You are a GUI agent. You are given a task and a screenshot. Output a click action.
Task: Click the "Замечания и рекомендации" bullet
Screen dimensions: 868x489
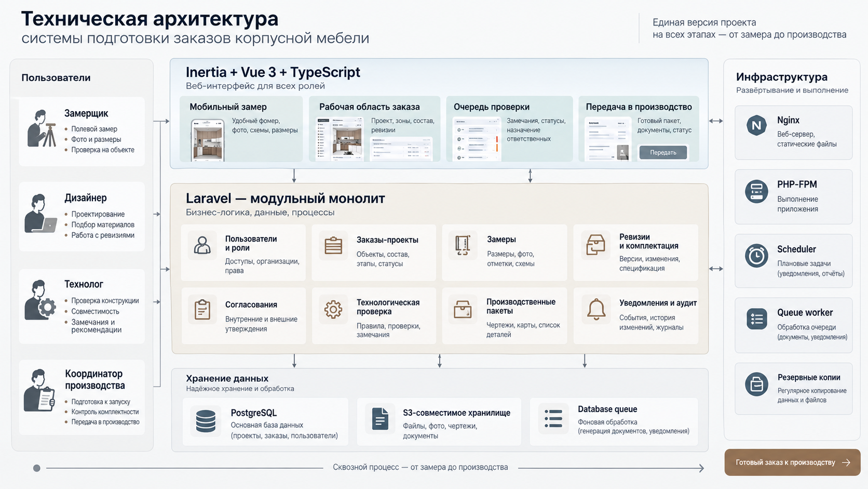coord(97,326)
